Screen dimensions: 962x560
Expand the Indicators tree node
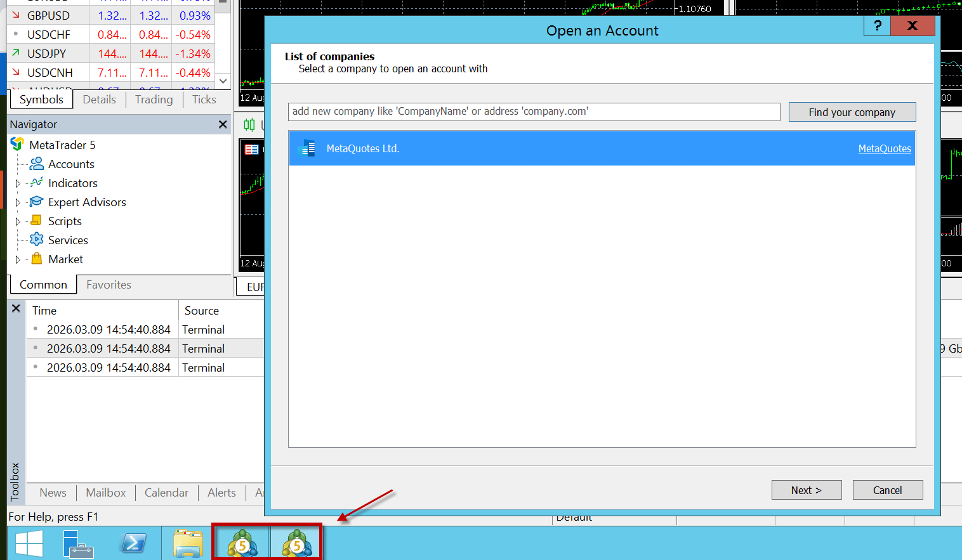(18, 183)
